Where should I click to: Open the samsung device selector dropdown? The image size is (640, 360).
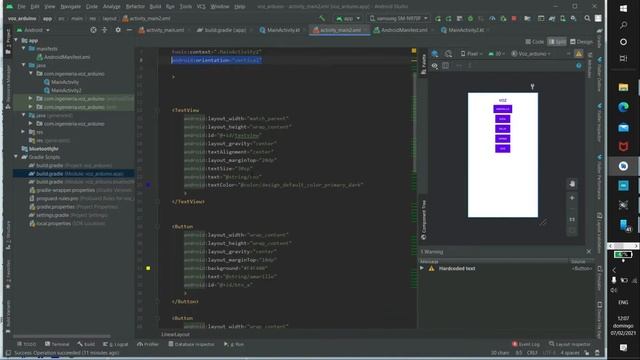[x=399, y=18]
